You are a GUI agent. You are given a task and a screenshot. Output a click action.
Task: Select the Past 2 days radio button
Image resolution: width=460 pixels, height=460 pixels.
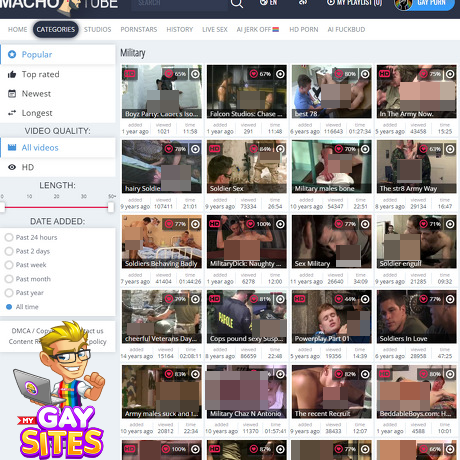tap(9, 251)
